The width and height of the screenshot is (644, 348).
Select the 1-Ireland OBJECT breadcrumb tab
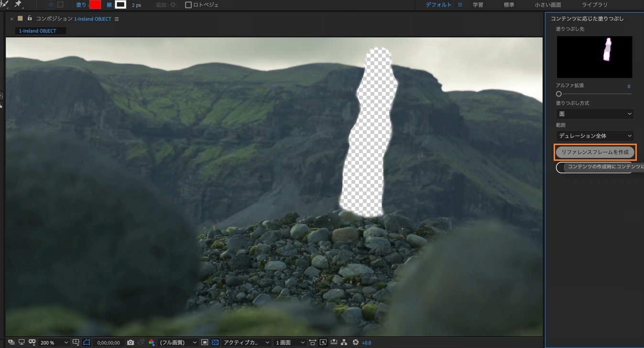[40, 31]
